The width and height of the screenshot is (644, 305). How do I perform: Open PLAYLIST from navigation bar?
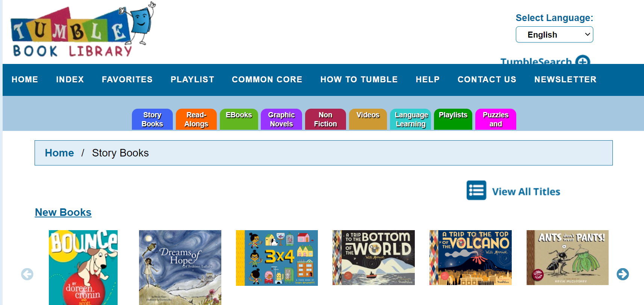pyautogui.click(x=192, y=79)
